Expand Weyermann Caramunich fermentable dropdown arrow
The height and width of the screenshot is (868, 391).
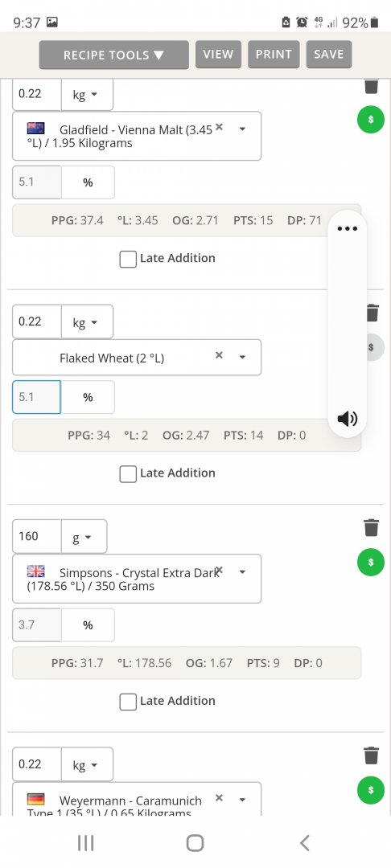point(242,800)
